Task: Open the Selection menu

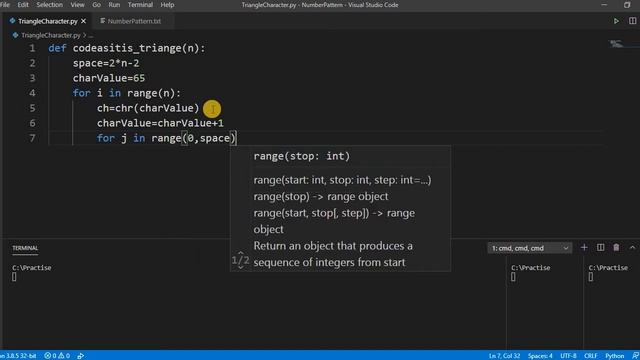Action: tap(49, 5)
